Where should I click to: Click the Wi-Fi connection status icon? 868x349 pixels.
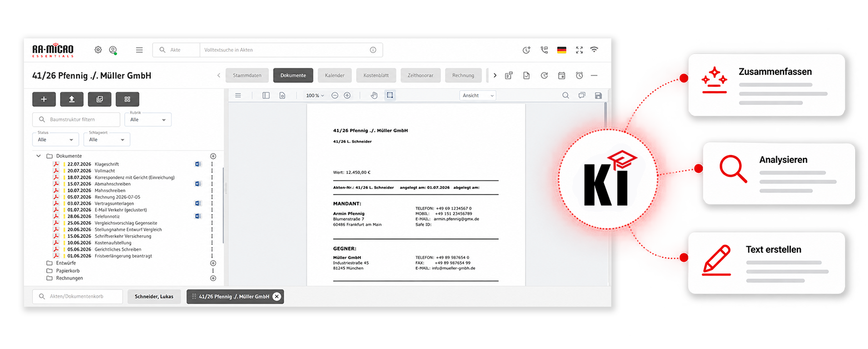[594, 49]
